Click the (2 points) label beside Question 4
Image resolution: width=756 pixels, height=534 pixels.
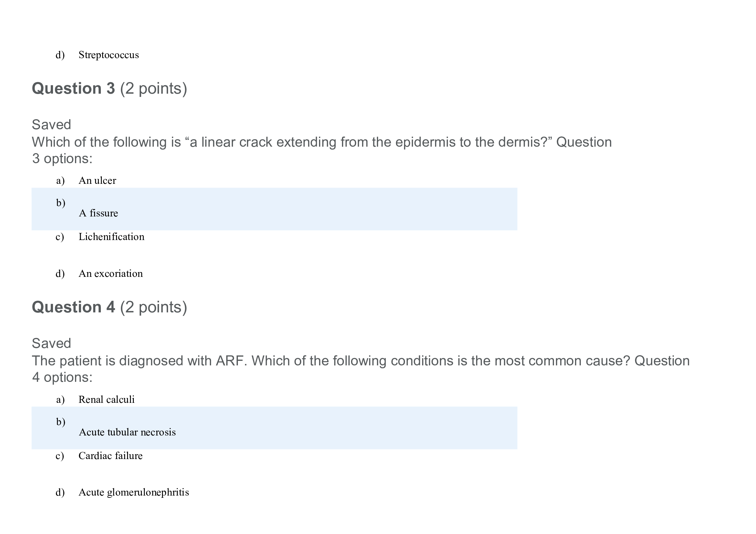154,307
